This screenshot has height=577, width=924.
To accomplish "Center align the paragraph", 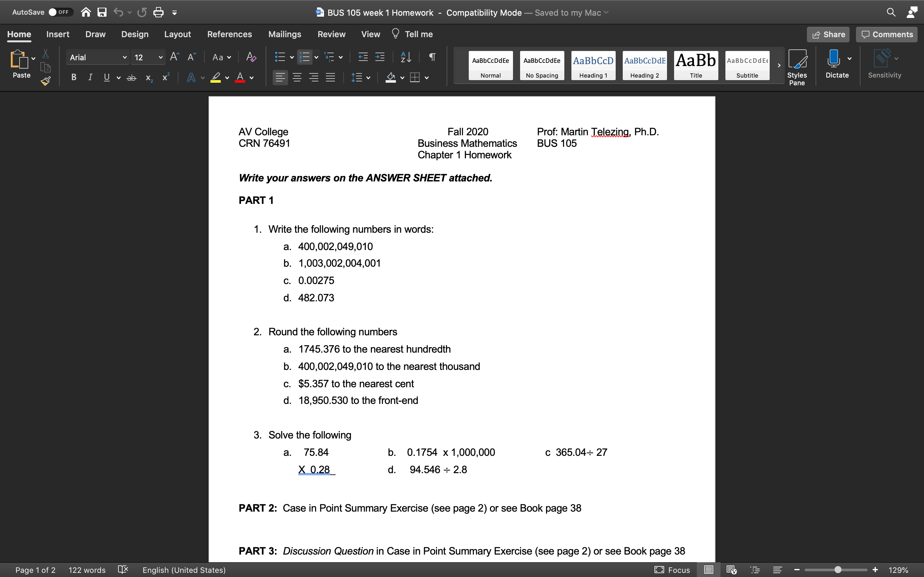I will click(297, 77).
